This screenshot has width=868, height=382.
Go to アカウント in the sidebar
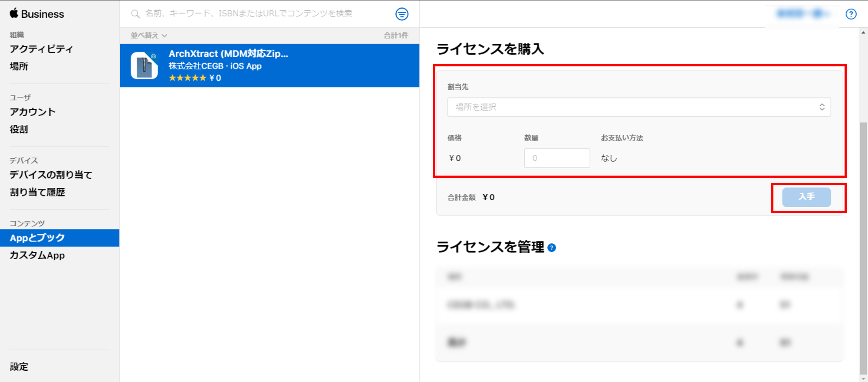point(33,112)
